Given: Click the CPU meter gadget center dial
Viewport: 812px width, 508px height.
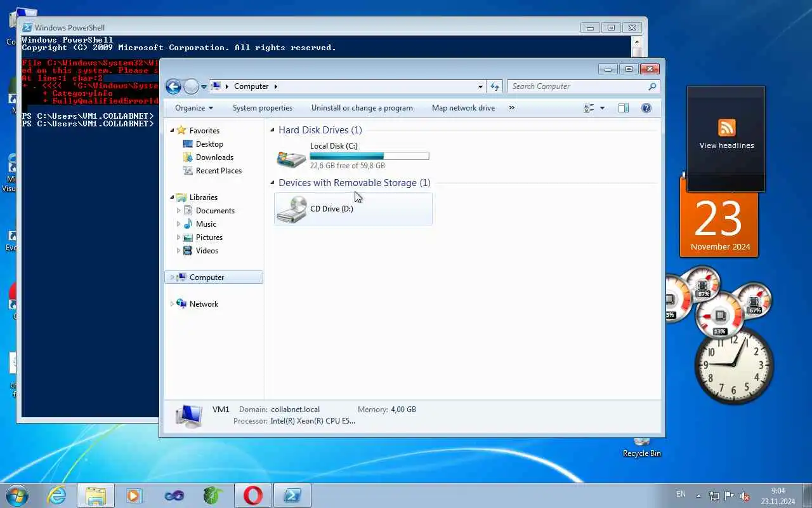Looking at the screenshot, I should pos(719,314).
